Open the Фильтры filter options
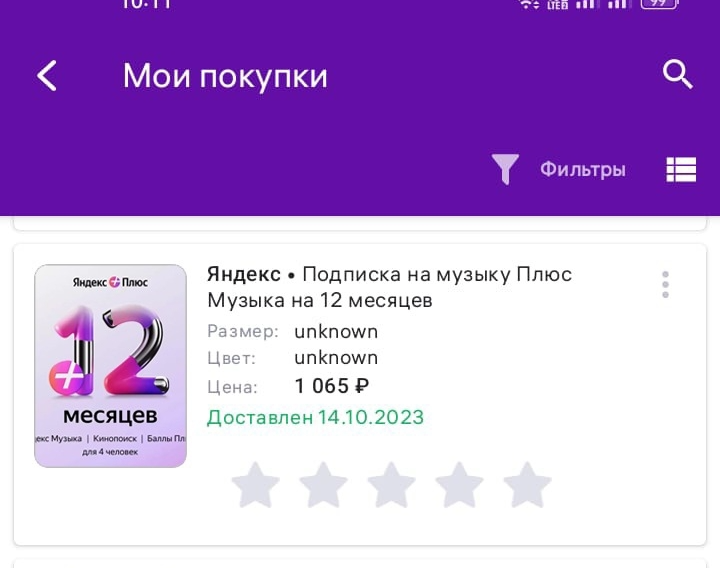 point(582,170)
